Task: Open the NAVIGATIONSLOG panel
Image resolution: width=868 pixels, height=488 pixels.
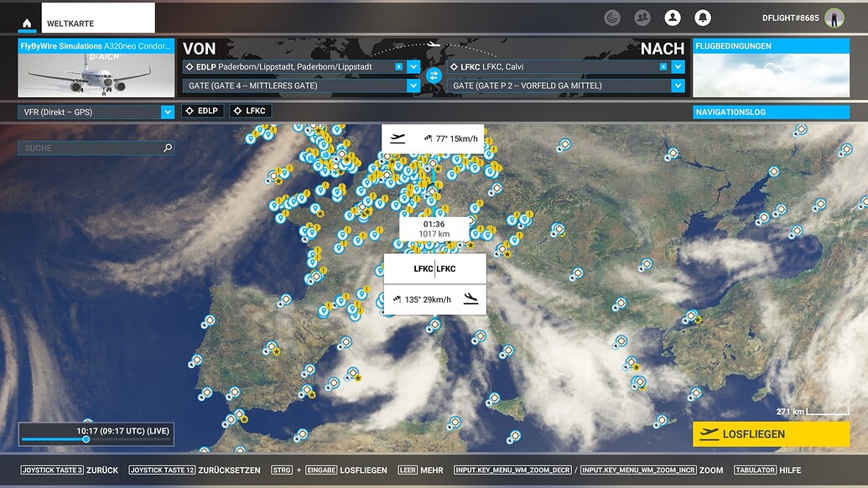Action: pos(772,111)
